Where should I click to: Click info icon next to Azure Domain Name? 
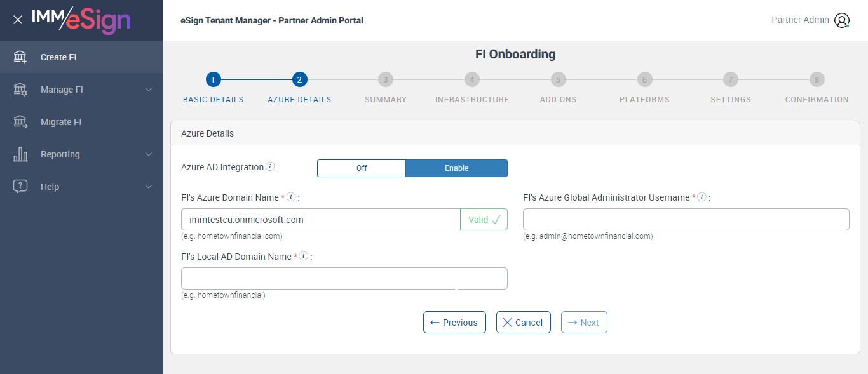pyautogui.click(x=291, y=197)
